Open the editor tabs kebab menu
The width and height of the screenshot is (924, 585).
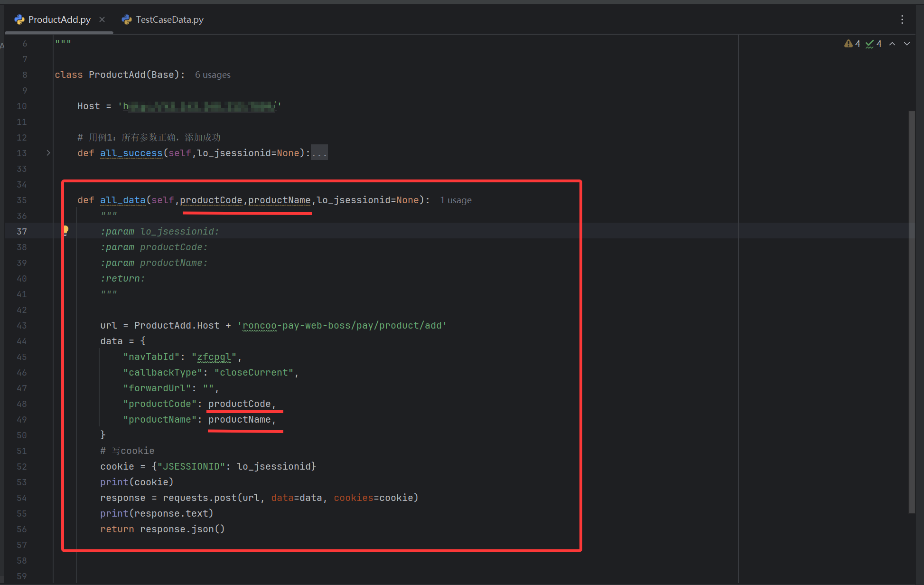[902, 19]
